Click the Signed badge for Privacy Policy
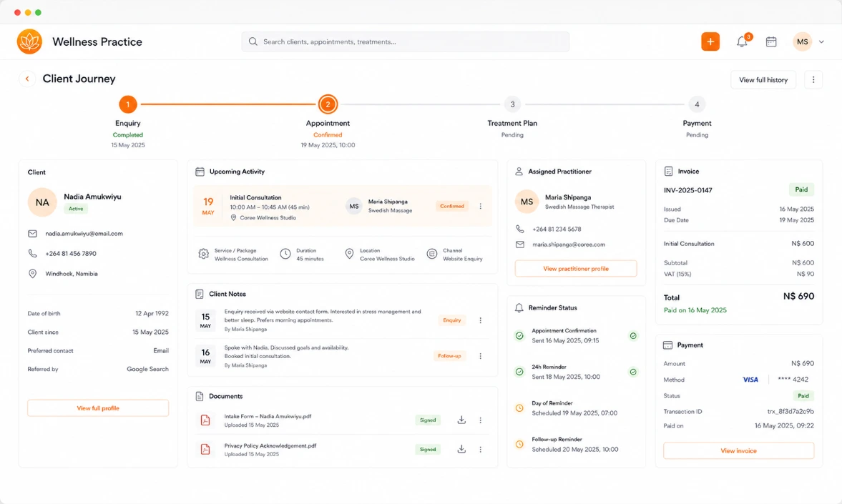The width and height of the screenshot is (842, 504). click(x=428, y=449)
